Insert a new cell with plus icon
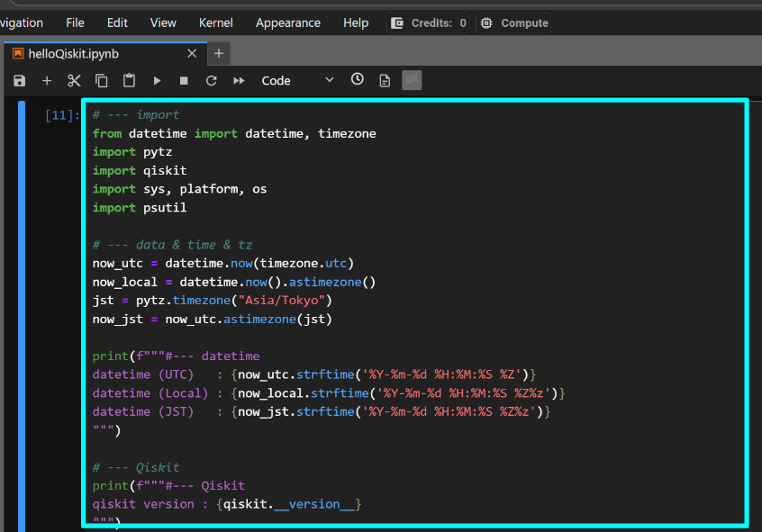This screenshot has height=532, width=762. [x=47, y=81]
